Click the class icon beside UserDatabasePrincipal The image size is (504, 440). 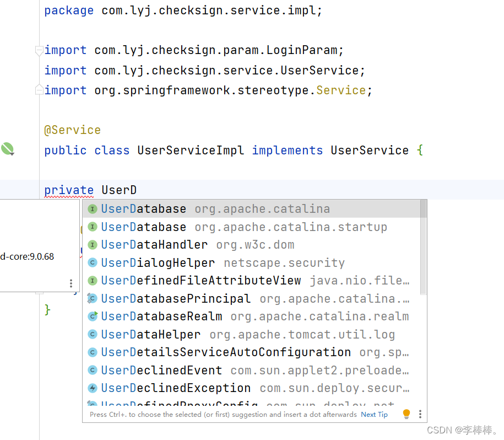click(x=92, y=298)
